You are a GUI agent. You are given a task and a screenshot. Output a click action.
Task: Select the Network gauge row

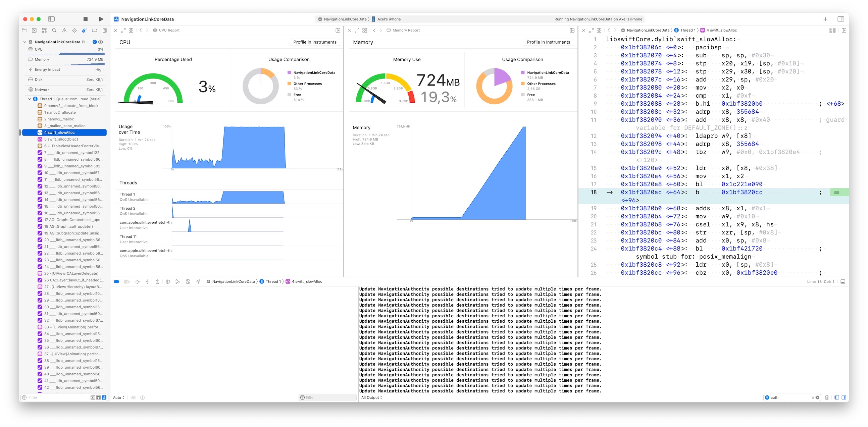pos(66,90)
